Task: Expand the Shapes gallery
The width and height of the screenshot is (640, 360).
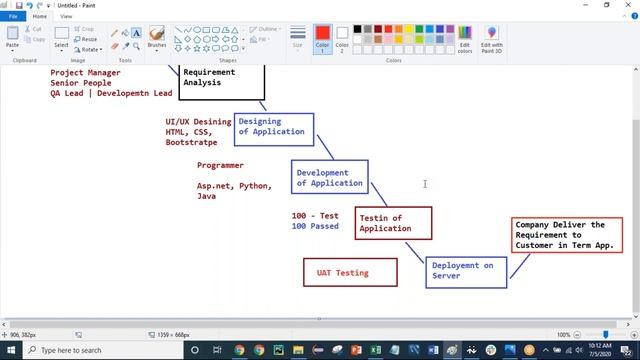Action: coord(244,49)
